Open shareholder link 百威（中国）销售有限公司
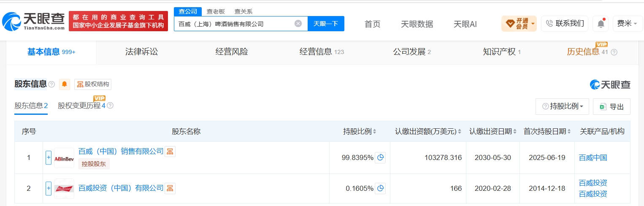 pos(121,151)
